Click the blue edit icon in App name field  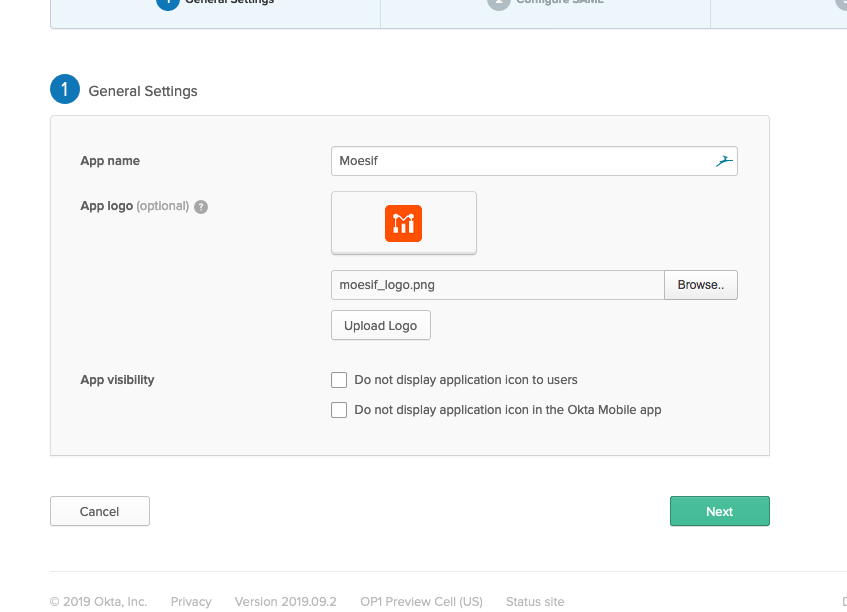(723, 160)
